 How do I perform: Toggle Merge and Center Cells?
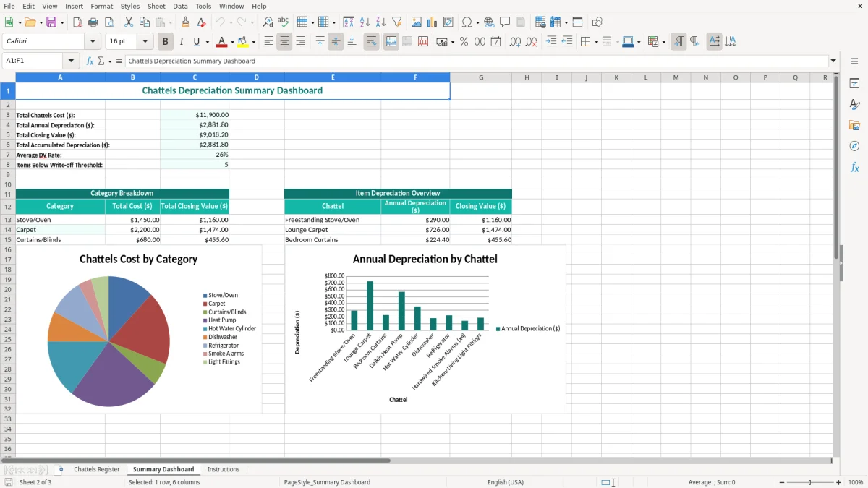point(391,42)
